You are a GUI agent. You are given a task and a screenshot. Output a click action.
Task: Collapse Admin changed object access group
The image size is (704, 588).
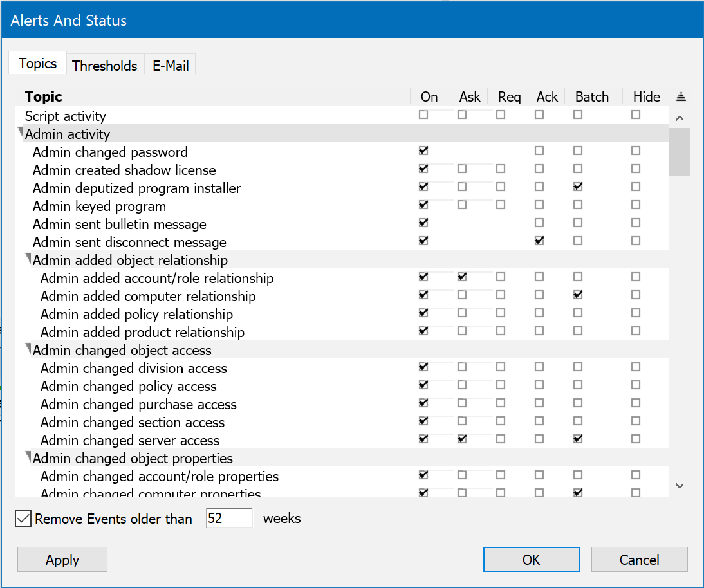point(28,347)
